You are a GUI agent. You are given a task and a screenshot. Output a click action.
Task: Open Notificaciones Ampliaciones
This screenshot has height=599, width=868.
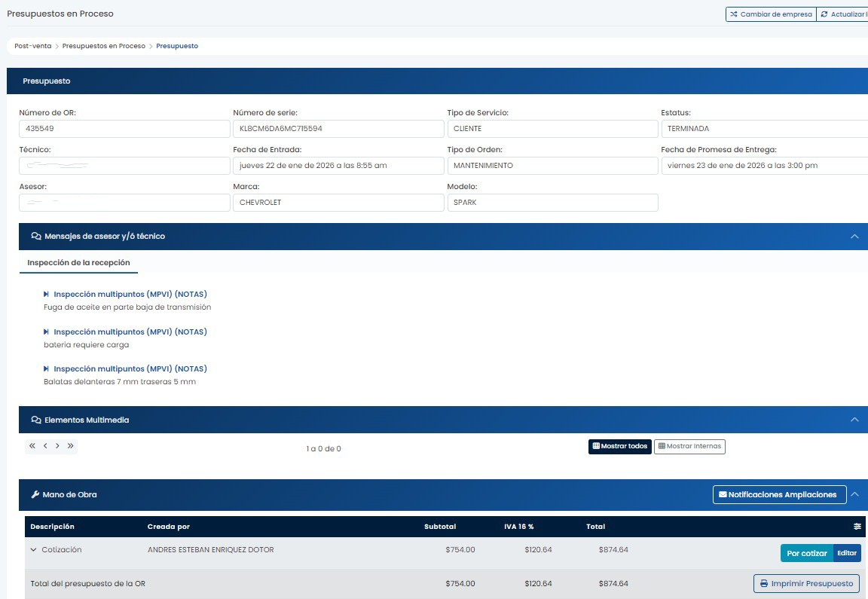click(x=779, y=495)
